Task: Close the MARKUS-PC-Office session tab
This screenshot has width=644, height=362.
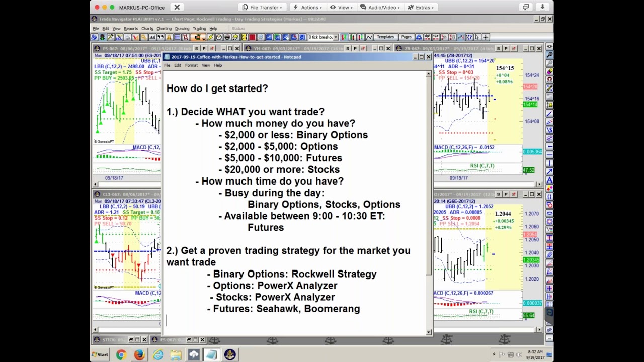Action: (177, 7)
